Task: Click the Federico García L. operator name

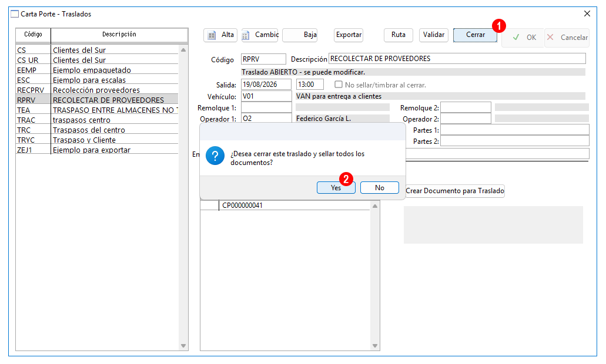Action: pyautogui.click(x=323, y=119)
